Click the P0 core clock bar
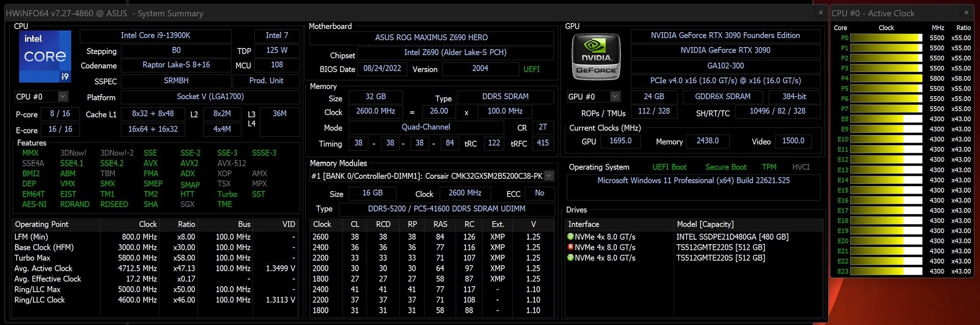 click(x=886, y=38)
